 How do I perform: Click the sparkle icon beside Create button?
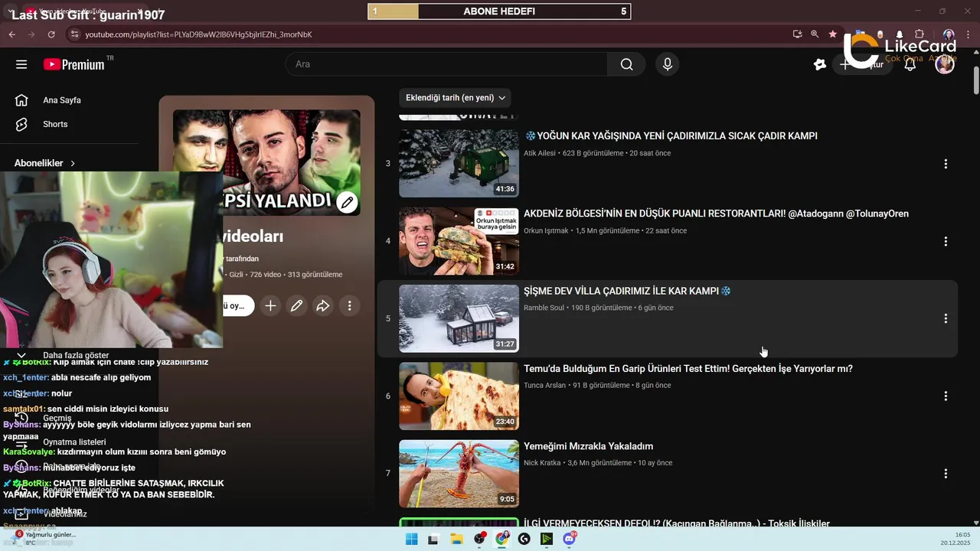coord(820,64)
